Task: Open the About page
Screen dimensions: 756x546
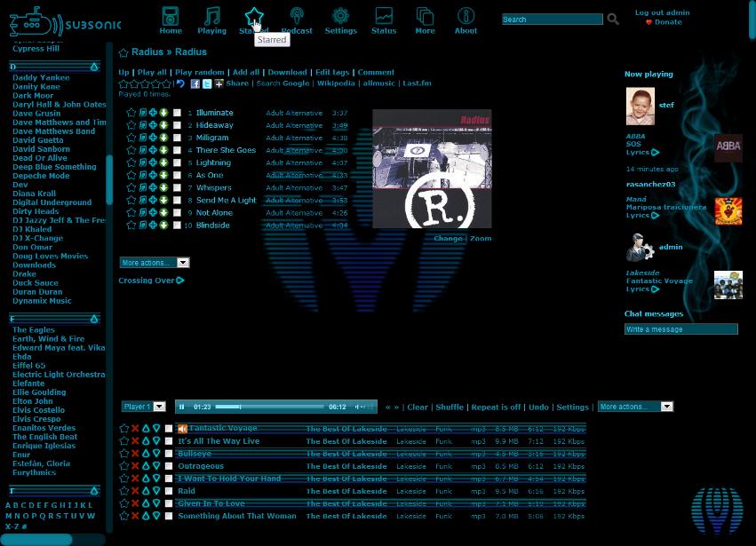Action: click(466, 20)
